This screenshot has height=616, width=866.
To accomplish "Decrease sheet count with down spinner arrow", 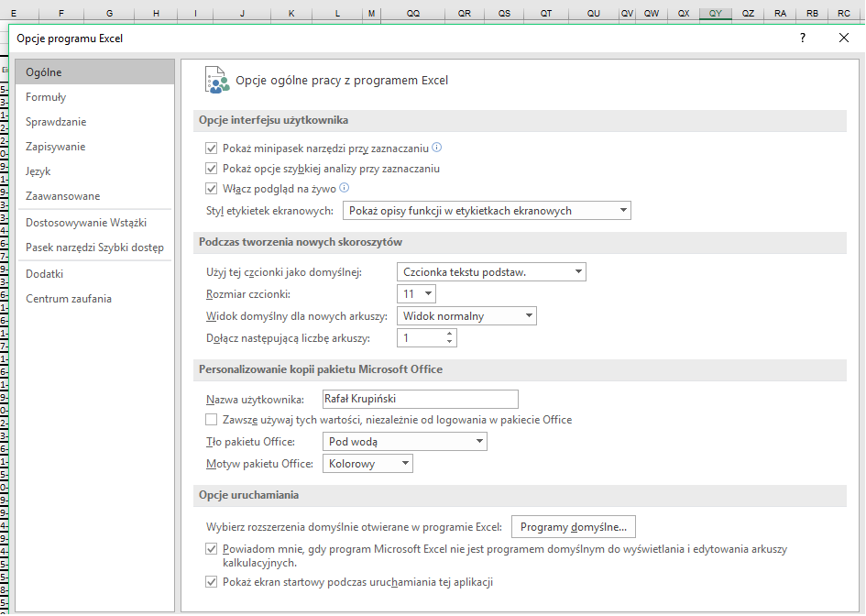I will (x=450, y=342).
